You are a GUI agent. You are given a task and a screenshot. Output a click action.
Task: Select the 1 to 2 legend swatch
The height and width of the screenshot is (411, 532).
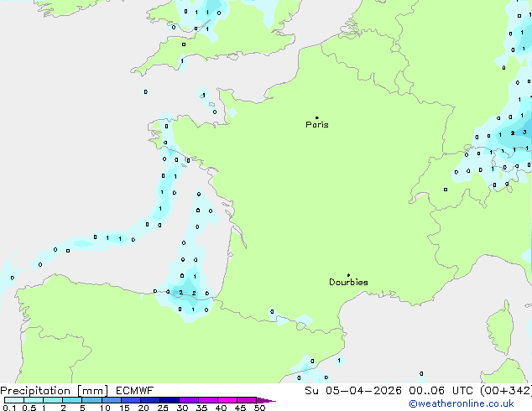[53, 400]
